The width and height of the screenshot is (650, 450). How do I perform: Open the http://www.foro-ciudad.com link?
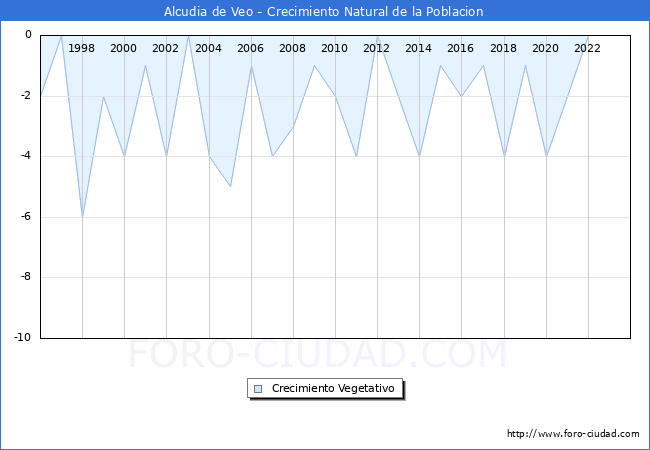(x=573, y=434)
